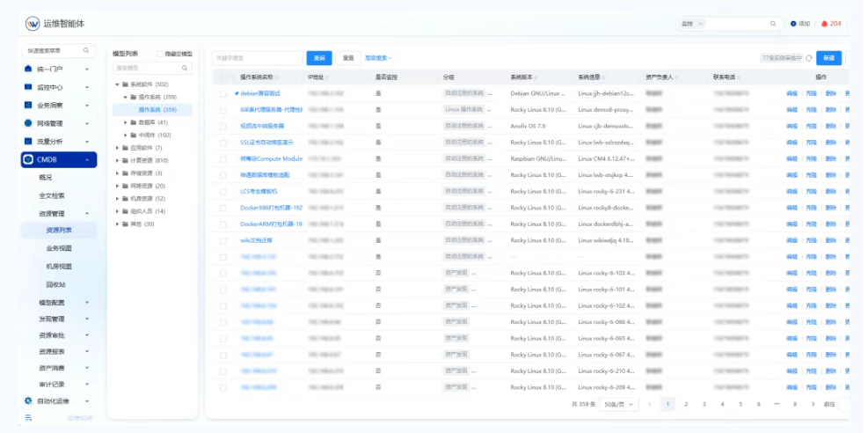Click the 网络管理 sidebar icon
Screen dimensions: 868x433
(x=28, y=123)
